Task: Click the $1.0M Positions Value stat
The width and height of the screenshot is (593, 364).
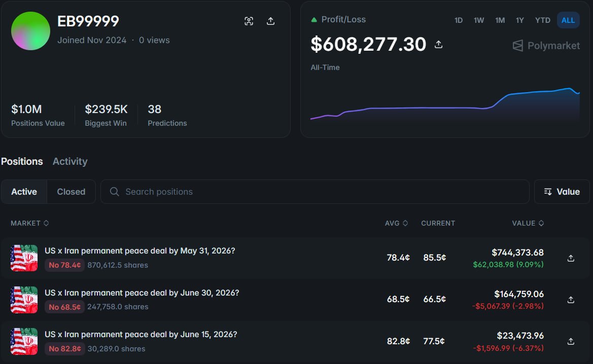Action: tap(38, 115)
